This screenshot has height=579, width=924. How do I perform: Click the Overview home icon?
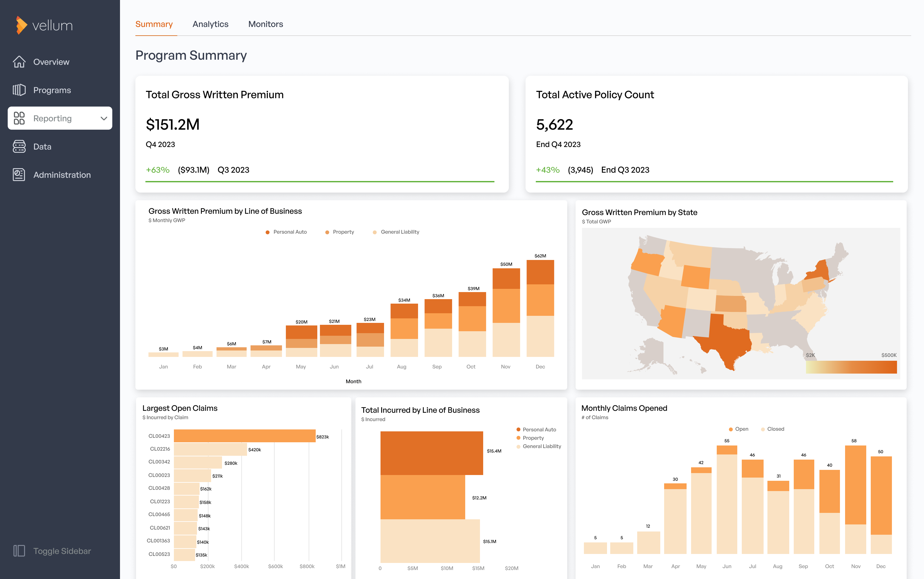pos(19,62)
